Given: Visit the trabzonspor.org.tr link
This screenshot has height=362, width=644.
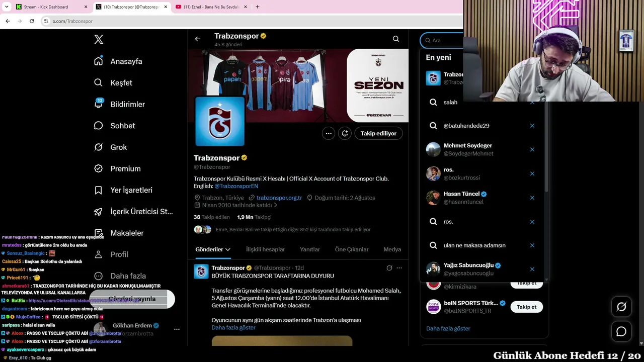Looking at the screenshot, I should click(x=279, y=198).
